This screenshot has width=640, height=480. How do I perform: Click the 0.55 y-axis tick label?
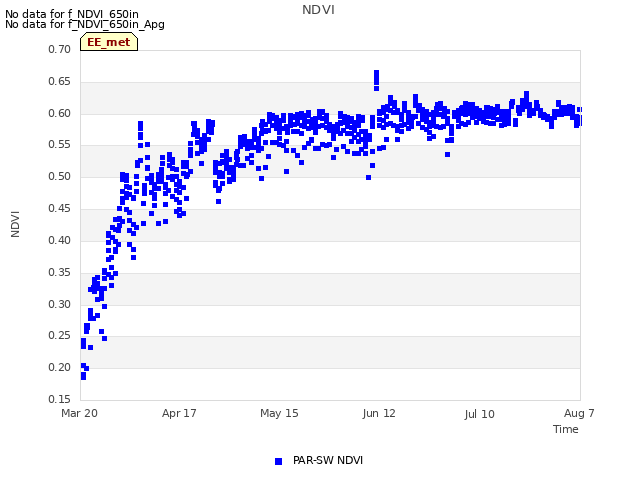(x=59, y=144)
